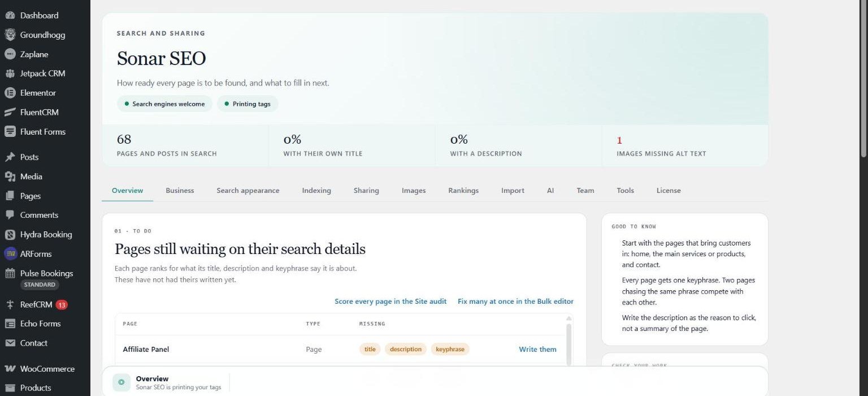Go to the License tab
Screen dimensions: 868x396
tap(669, 191)
